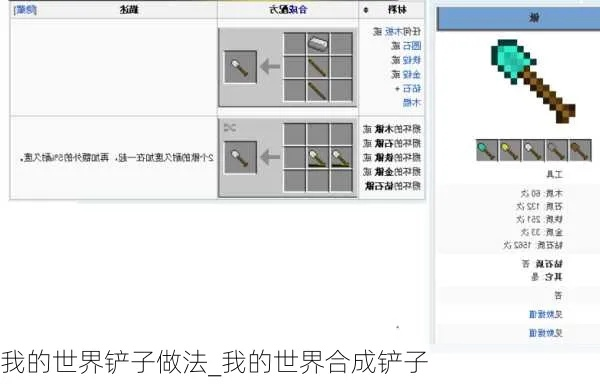
Task: Click the 铁质 251 次 durability line
Action: click(x=539, y=220)
